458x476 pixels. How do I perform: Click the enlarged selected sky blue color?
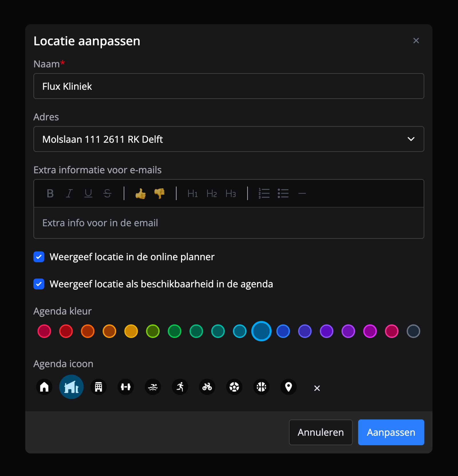261,331
